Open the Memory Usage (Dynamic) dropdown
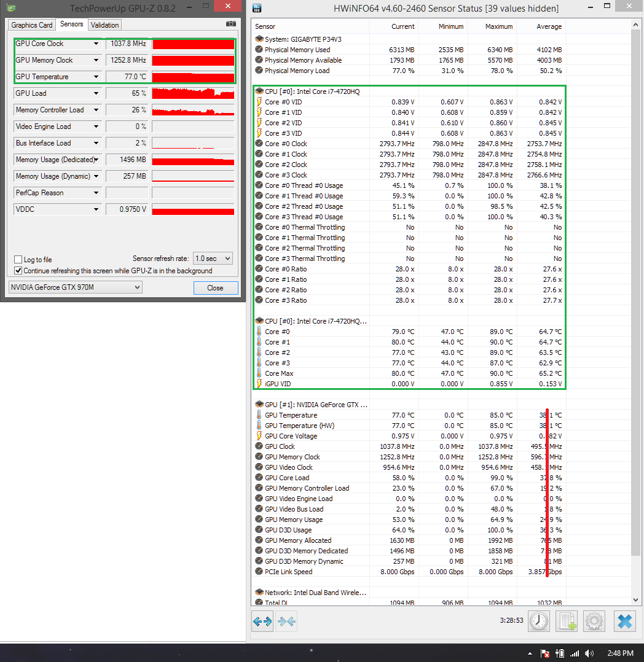 pyautogui.click(x=96, y=176)
